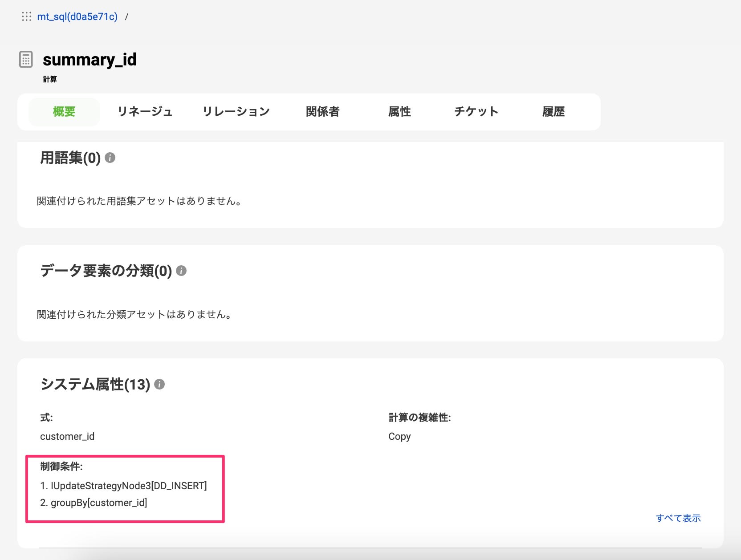Click 関連付けられた用語集アセットはありません text
741x560 pixels.
(x=139, y=201)
